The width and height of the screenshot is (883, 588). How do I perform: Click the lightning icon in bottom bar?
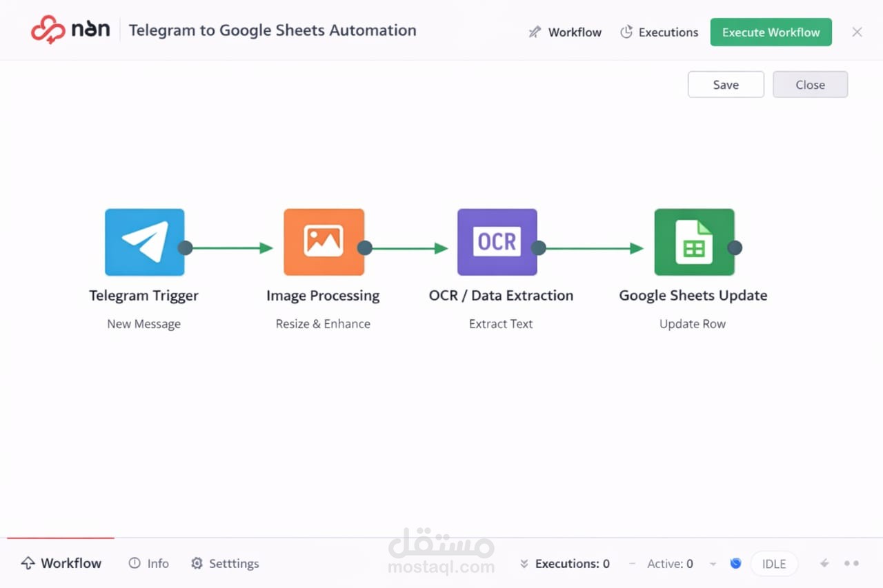tap(824, 563)
